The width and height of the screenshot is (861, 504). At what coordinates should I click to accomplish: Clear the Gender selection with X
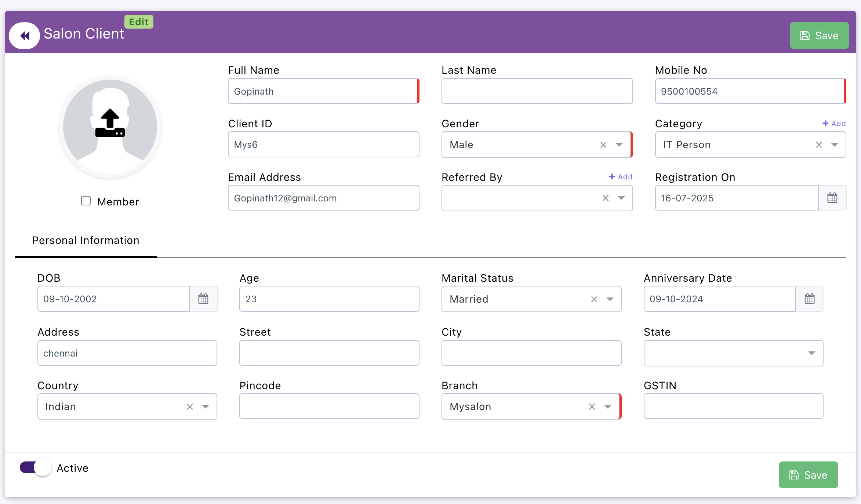click(603, 145)
